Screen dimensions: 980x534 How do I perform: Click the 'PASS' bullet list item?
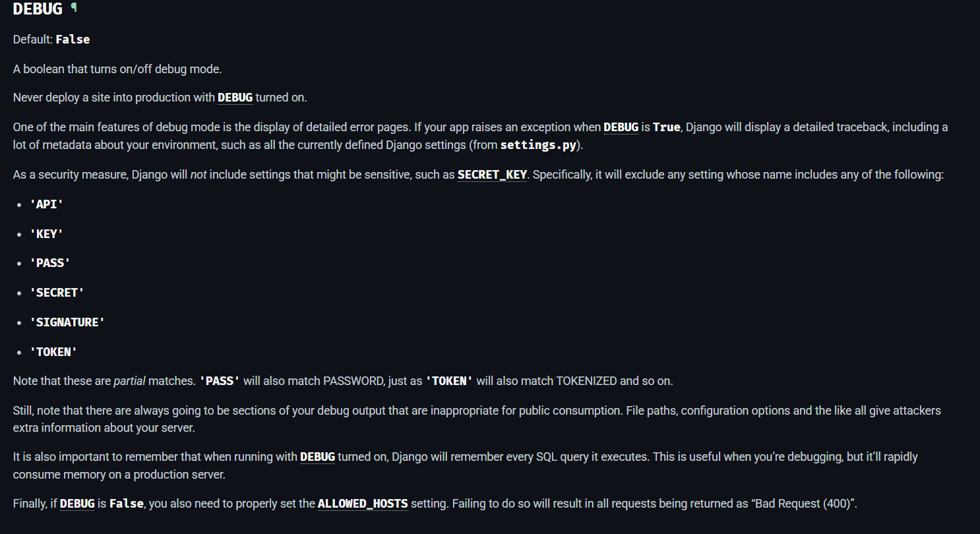point(50,263)
